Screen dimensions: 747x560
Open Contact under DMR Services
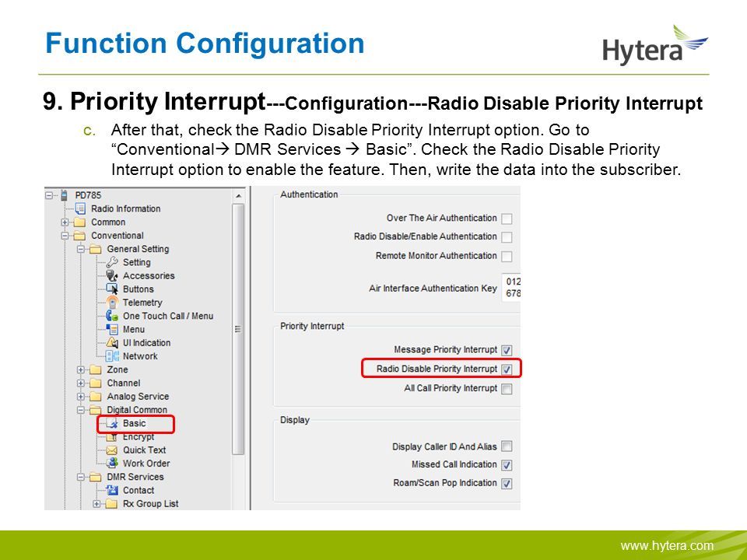[x=139, y=490]
